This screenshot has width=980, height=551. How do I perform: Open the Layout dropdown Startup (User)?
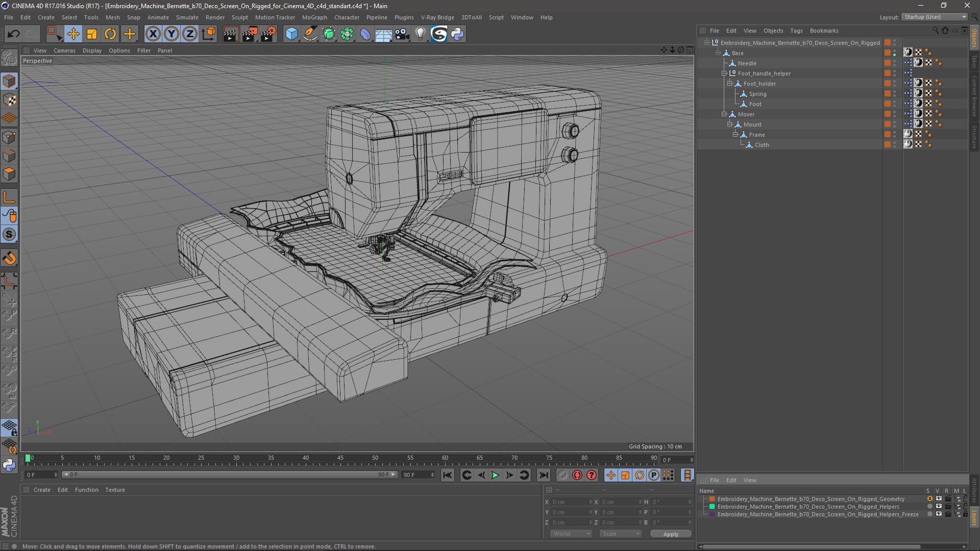tap(935, 17)
